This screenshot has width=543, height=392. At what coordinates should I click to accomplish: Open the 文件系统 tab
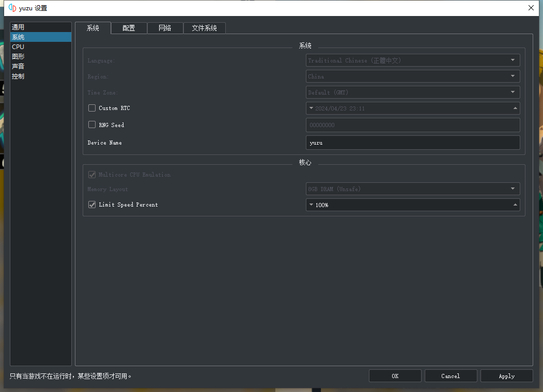(x=204, y=28)
